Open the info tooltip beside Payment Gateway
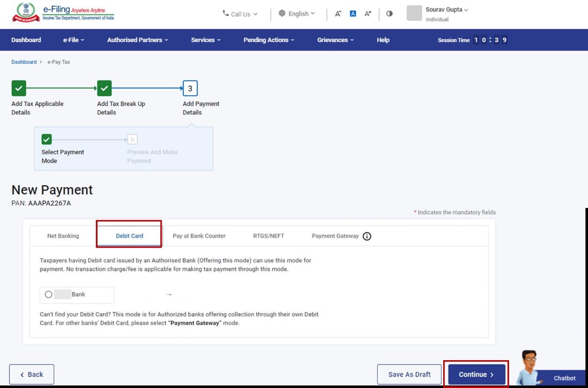This screenshot has height=388, width=588. tap(366, 236)
